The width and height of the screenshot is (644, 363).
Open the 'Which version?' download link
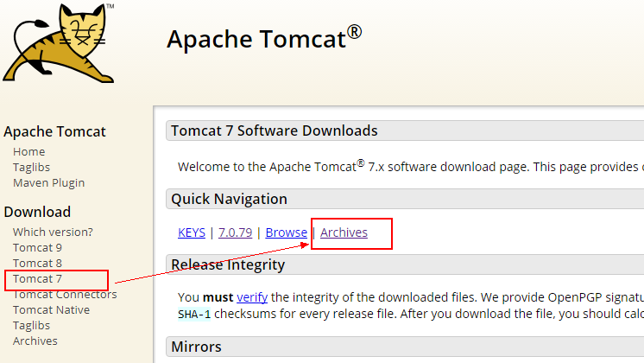[53, 232]
